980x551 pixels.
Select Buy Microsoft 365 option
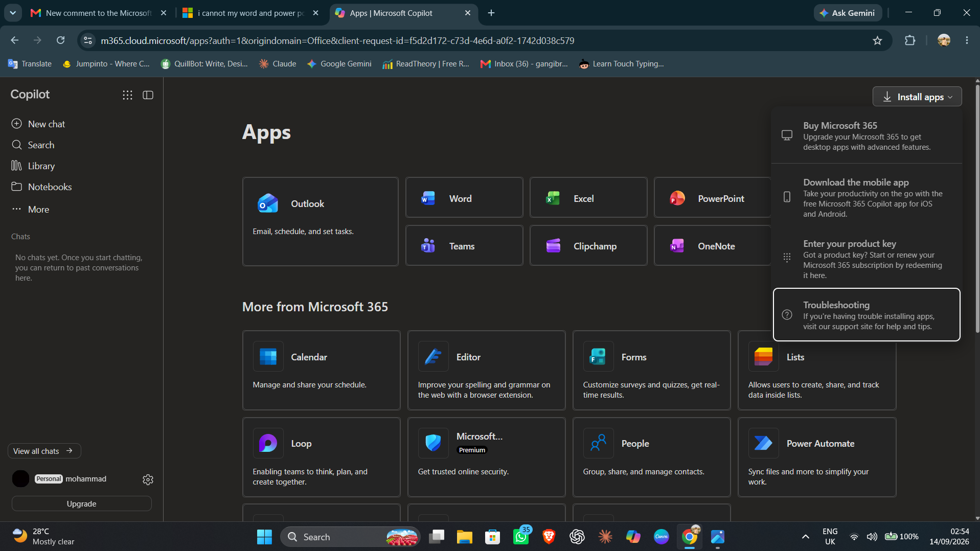(x=867, y=135)
